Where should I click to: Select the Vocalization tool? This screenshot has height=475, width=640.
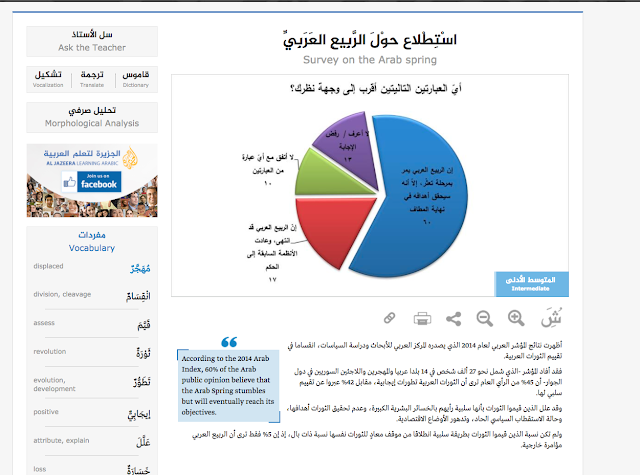[x=48, y=78]
